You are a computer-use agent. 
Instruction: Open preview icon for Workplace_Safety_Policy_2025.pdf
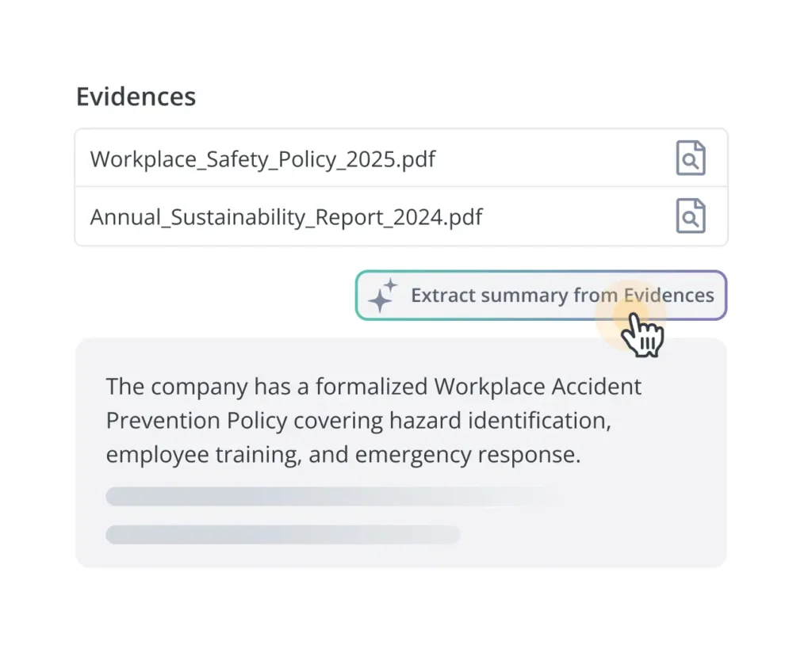pos(690,158)
